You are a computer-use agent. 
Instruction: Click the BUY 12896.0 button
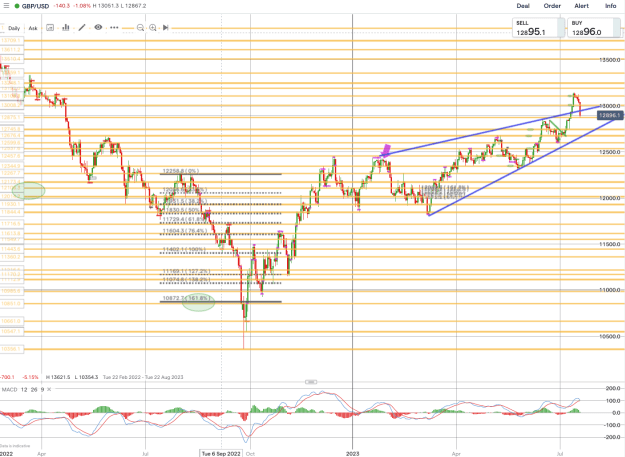[x=594, y=28]
